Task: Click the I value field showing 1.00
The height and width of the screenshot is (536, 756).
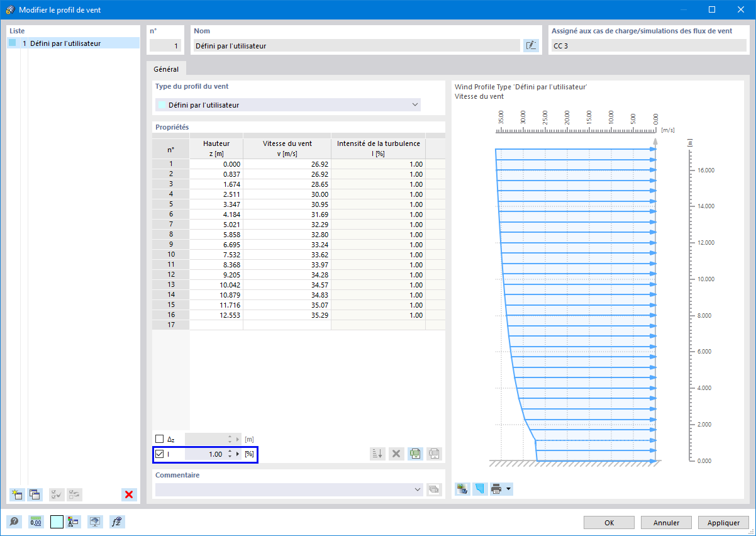Action: [205, 454]
